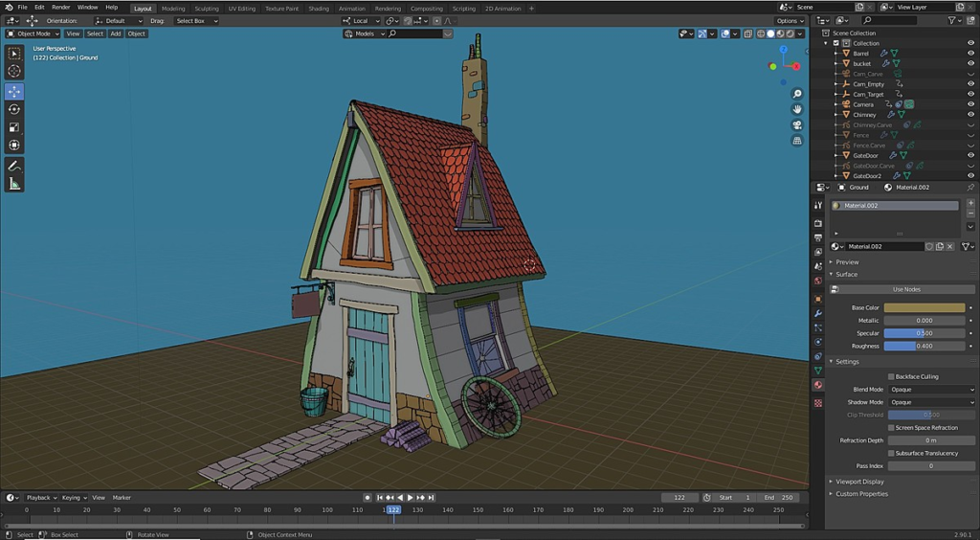Enable Screen Space Refraction
The height and width of the screenshot is (540, 980).
[891, 427]
